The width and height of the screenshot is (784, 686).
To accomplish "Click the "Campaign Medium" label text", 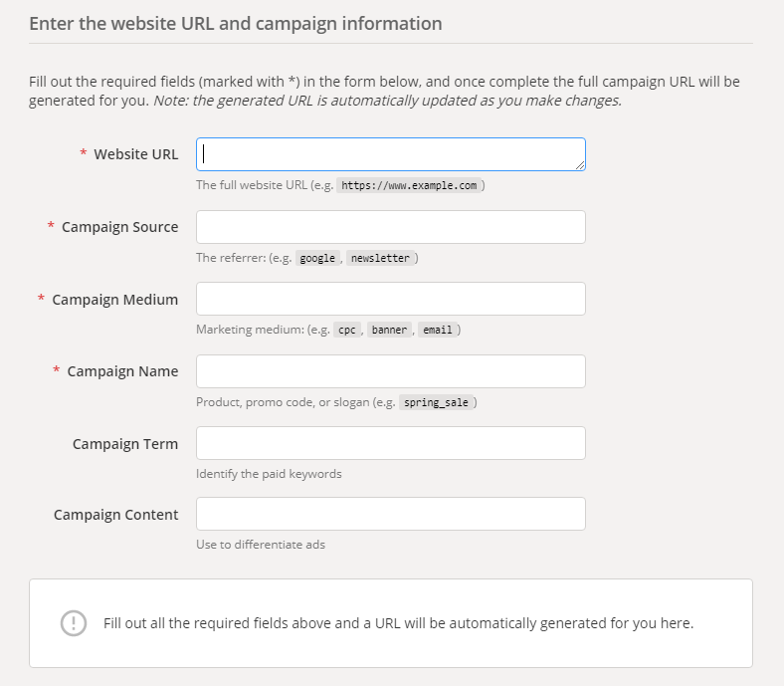I will tap(114, 299).
